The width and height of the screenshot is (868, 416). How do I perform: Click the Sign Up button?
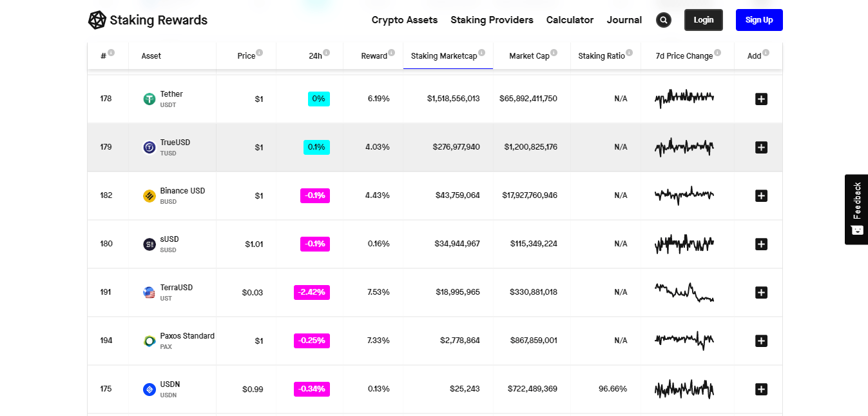pyautogui.click(x=759, y=20)
